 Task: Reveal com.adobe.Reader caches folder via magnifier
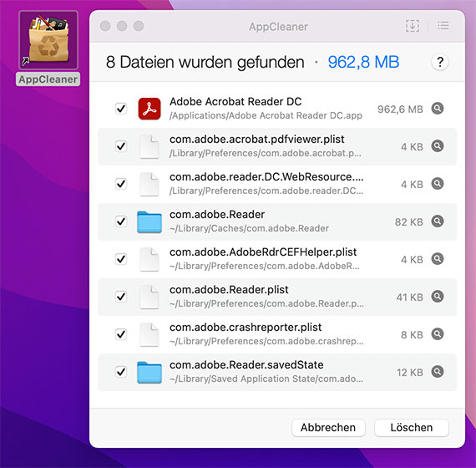[x=438, y=221]
